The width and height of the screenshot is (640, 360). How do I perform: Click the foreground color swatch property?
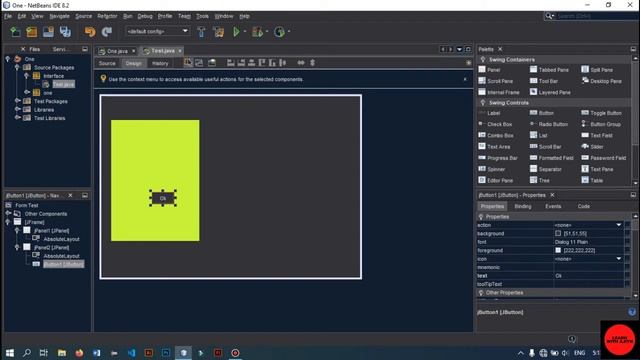[558, 250]
